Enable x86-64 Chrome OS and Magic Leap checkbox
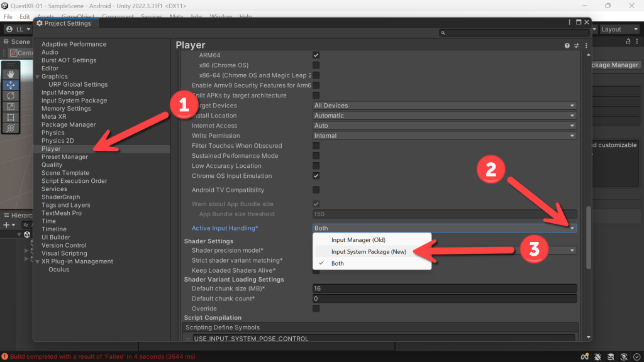Screen dimensions: 644x362 click(x=316, y=75)
